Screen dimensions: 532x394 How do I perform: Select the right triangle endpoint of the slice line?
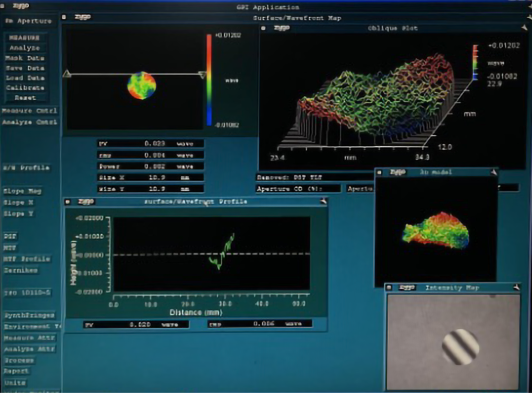[x=202, y=74]
